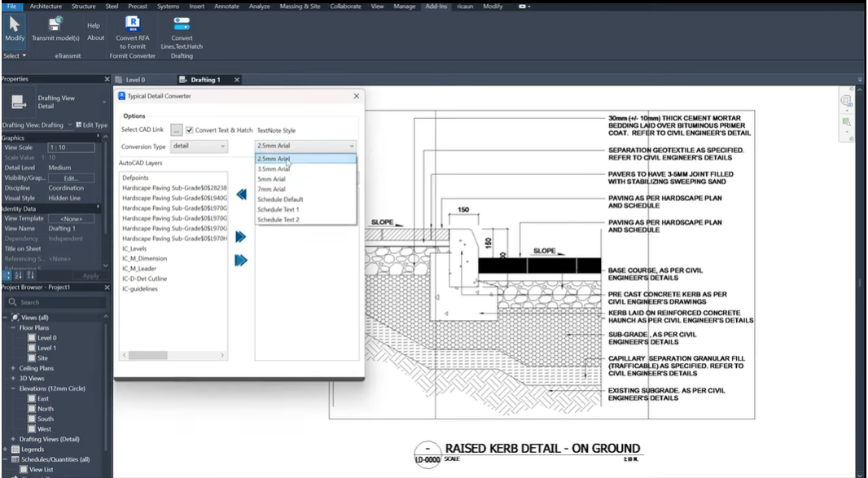Toggle Convert Text & Hatch checkbox
This screenshot has width=868, height=478.
coord(190,130)
